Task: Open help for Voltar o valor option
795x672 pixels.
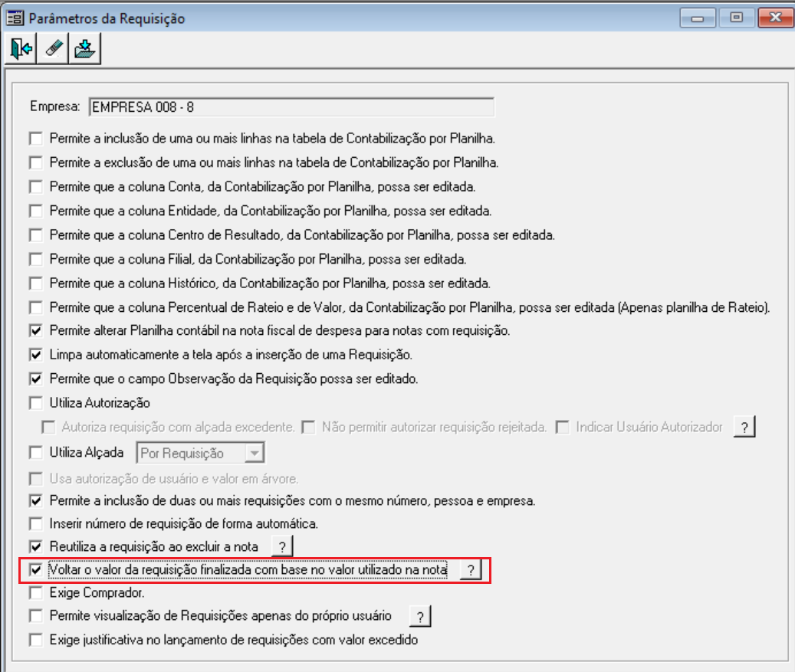Action: (471, 570)
